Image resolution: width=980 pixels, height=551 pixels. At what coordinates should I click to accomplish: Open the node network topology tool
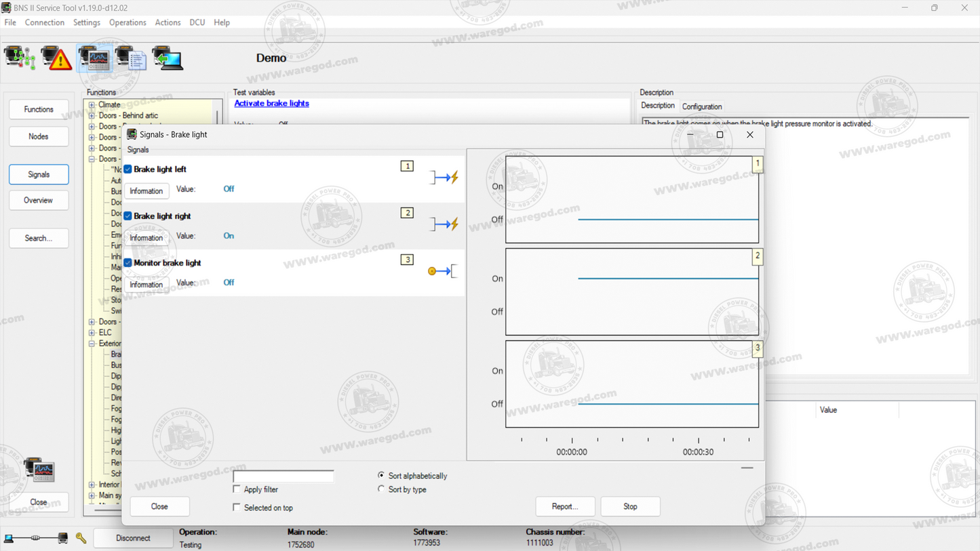18,58
